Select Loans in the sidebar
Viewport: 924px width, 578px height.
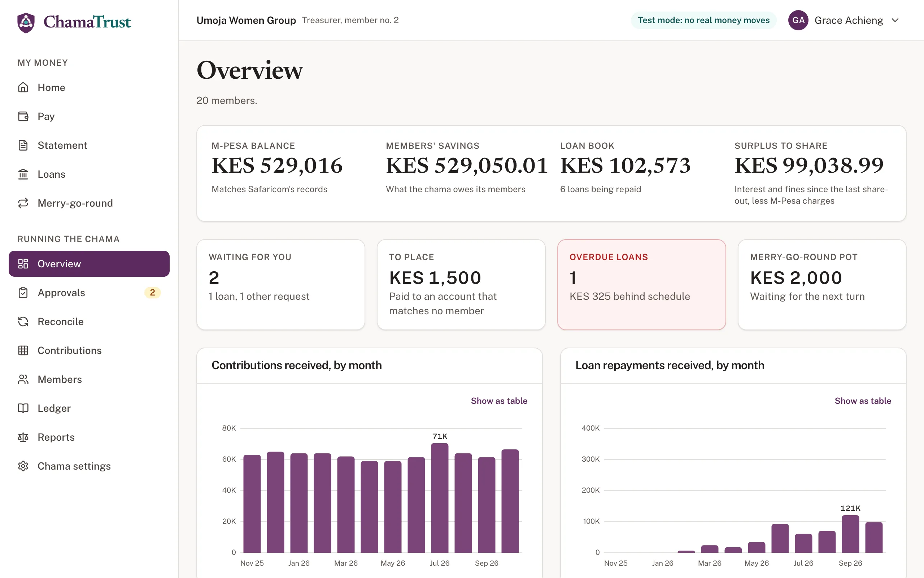click(89, 174)
